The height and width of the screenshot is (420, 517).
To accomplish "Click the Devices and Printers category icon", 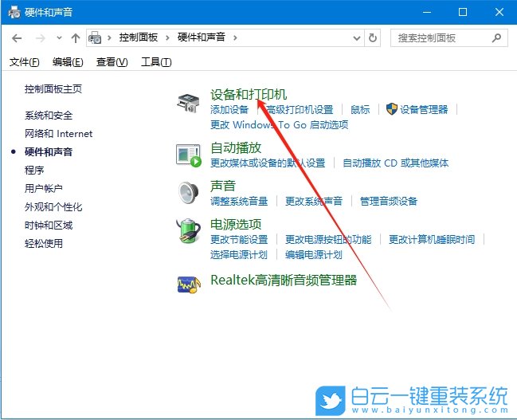I will click(x=188, y=104).
